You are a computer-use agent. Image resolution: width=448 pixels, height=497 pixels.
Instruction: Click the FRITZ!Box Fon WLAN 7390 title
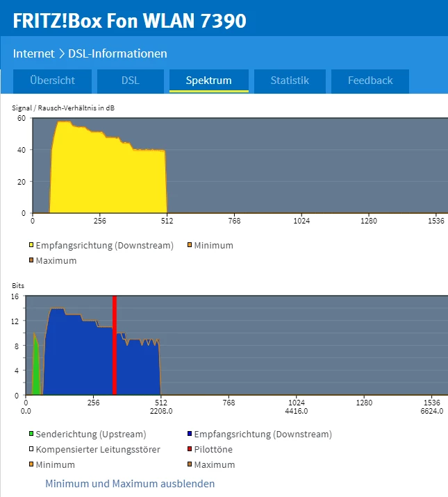(129, 21)
